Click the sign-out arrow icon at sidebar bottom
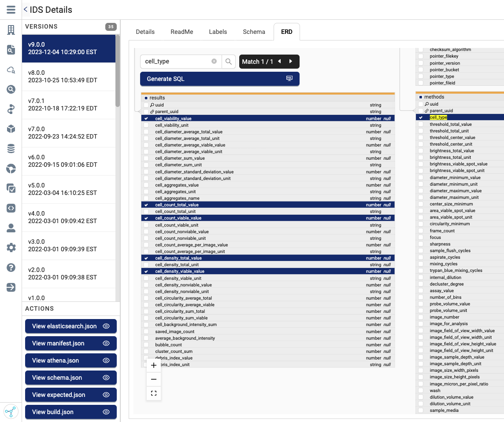 tap(11, 287)
